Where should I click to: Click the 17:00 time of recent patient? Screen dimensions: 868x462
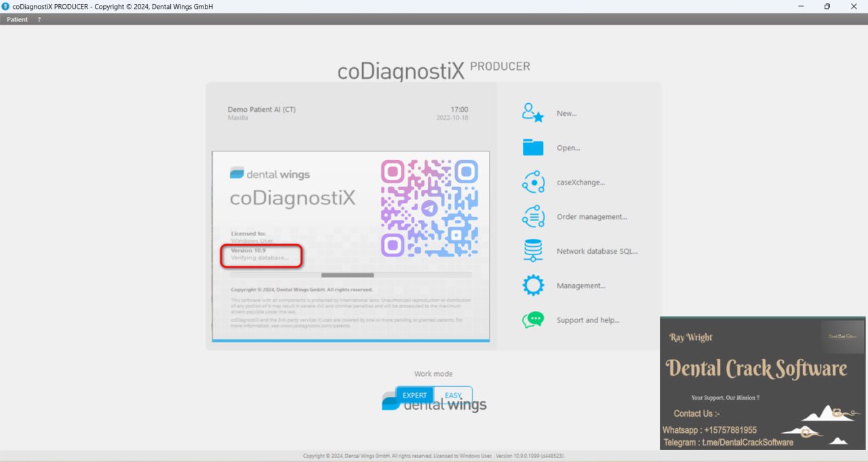(x=459, y=109)
